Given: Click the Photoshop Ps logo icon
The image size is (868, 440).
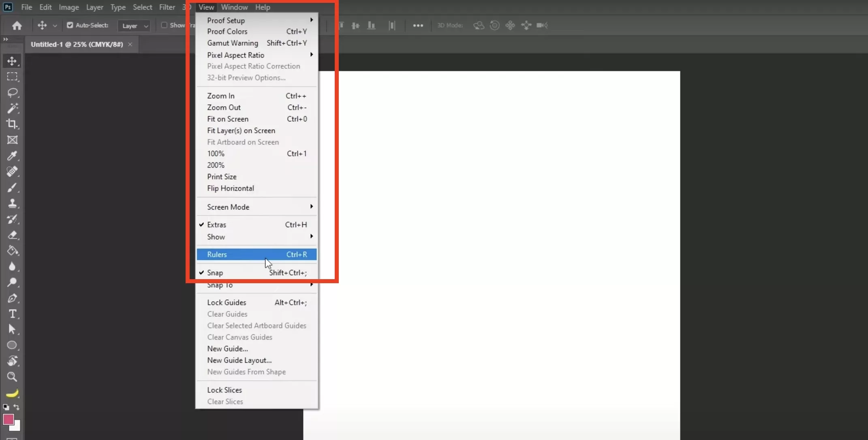Looking at the screenshot, I should [x=8, y=7].
